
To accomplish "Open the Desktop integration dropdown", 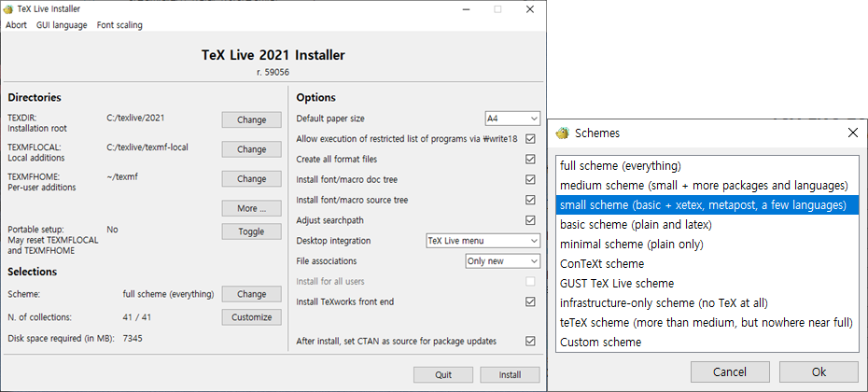I will tap(483, 241).
